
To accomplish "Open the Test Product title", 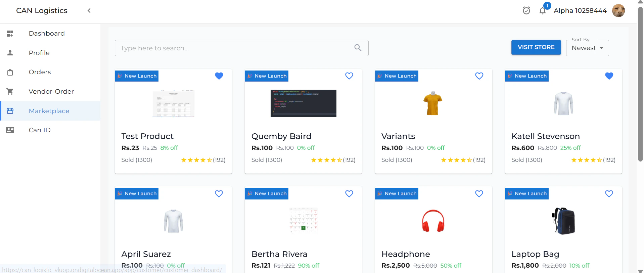I will point(147,136).
